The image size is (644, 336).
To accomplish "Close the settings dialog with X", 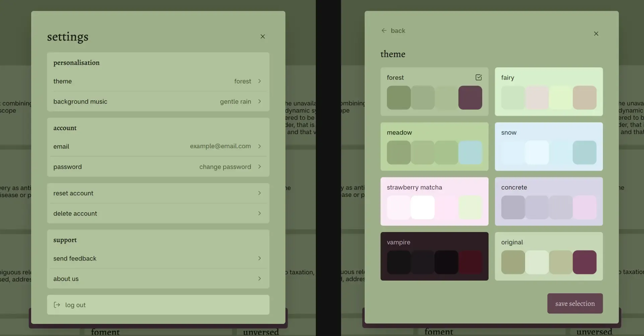I will pyautogui.click(x=263, y=37).
